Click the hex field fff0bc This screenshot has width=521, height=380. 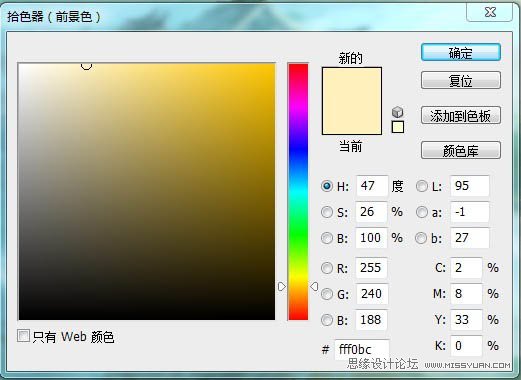(x=362, y=350)
